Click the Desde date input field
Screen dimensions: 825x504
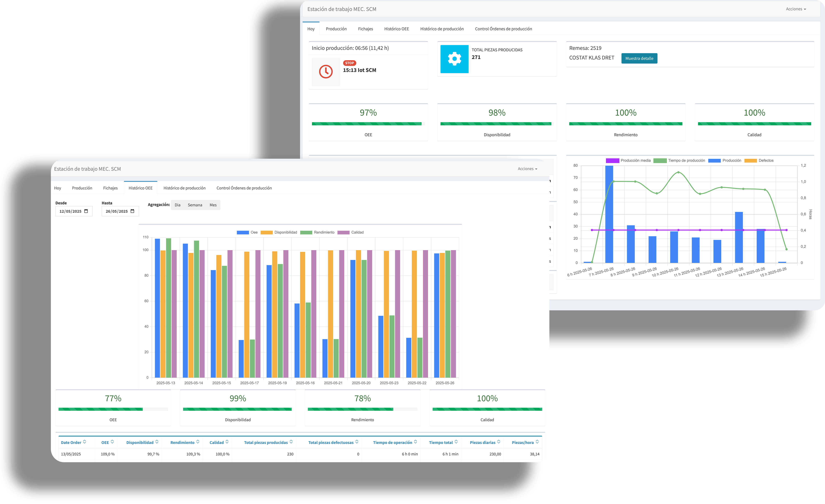point(70,211)
